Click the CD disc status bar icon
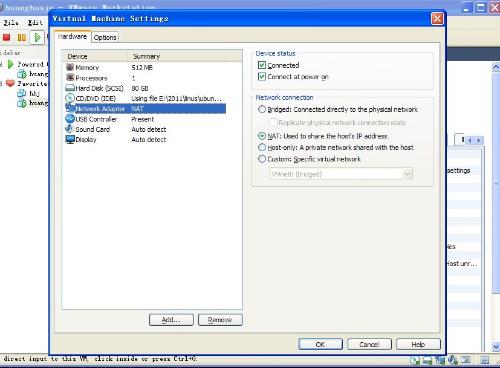 (415, 360)
